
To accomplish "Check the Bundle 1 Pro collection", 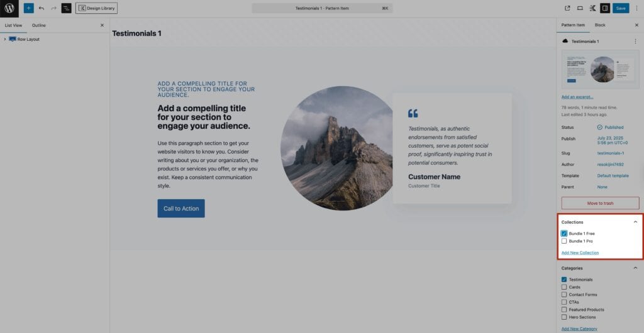I will pos(564,241).
